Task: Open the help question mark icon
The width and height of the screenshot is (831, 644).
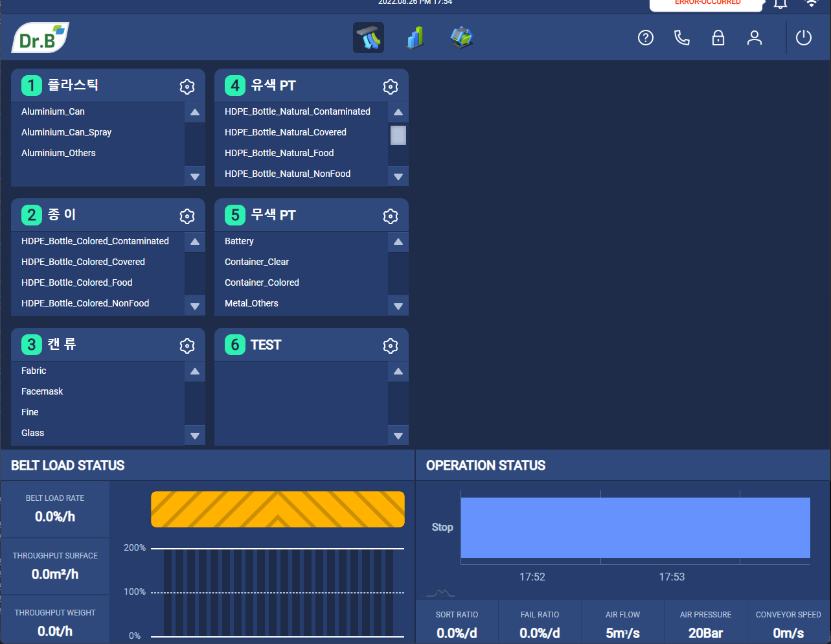Action: (x=646, y=38)
